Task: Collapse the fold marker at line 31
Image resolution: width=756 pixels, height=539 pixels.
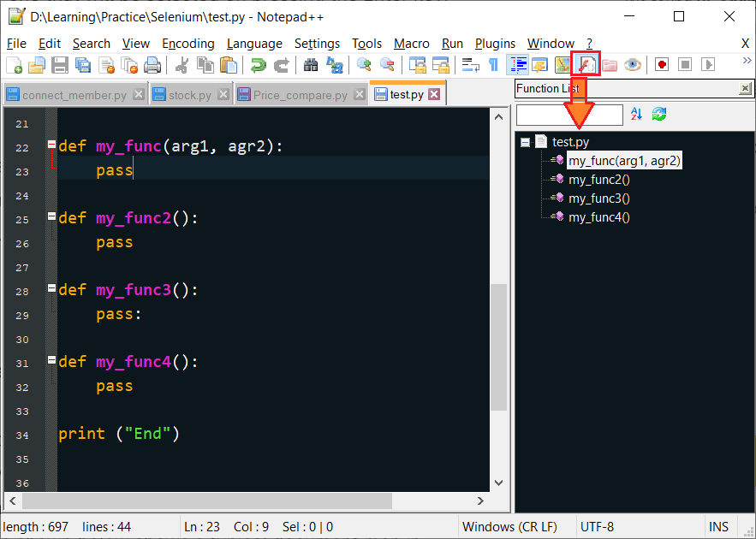Action: 51,360
